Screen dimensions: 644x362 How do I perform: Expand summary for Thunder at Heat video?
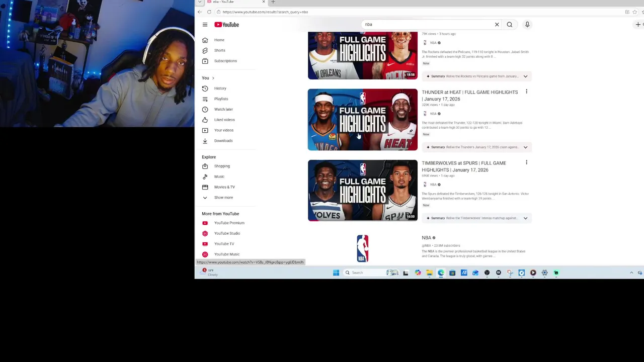pyautogui.click(x=525, y=147)
